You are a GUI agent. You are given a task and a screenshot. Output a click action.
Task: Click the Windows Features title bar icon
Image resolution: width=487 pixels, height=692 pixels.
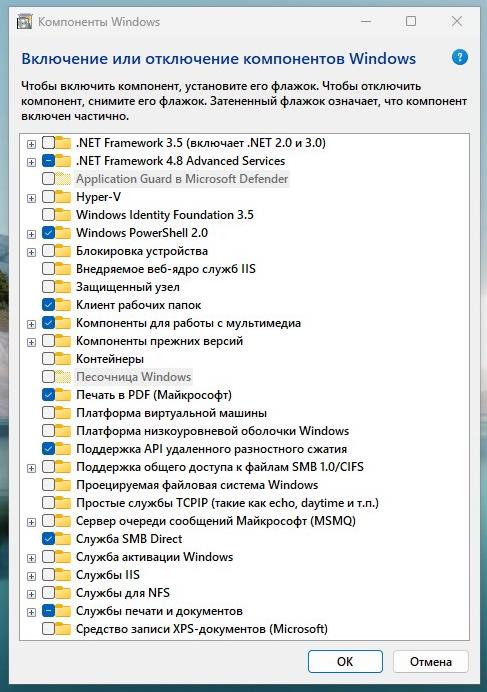coord(25,22)
